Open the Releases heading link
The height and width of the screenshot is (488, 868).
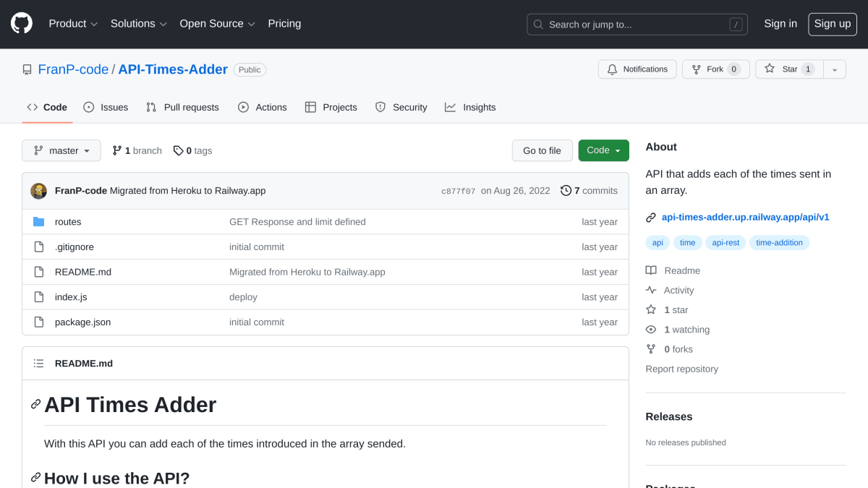click(x=669, y=416)
